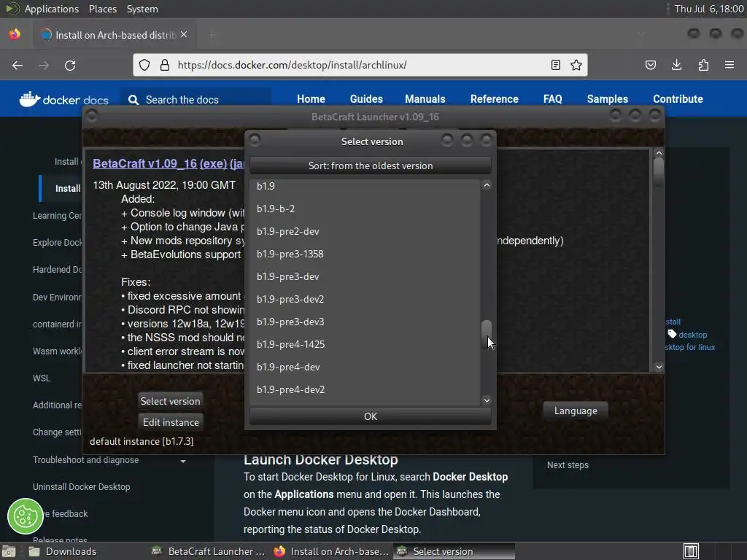Focus the Firefox URL address field
The image size is (747, 560).
[360, 65]
